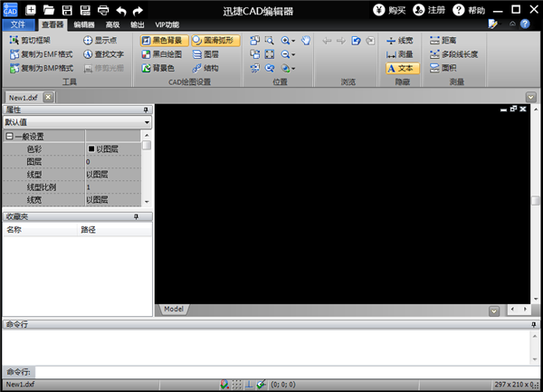The height and width of the screenshot is (392, 543).
Task: Open 结构 (Structure) from the ribbon
Action: click(205, 68)
